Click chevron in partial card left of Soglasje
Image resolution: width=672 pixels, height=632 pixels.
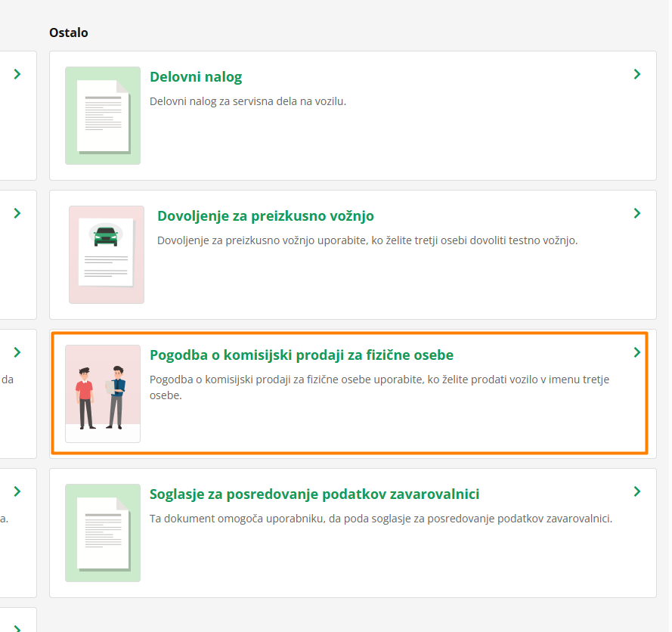point(17,491)
